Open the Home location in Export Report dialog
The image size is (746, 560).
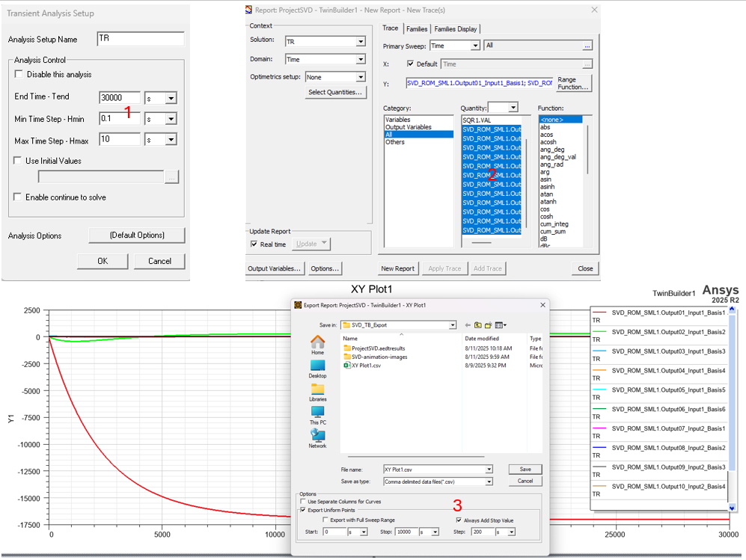(x=317, y=345)
